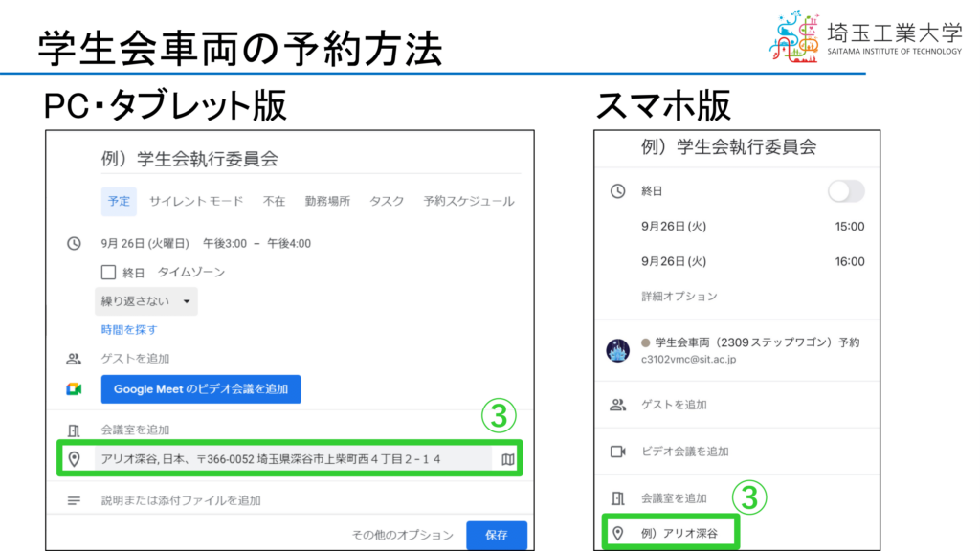
Task: Open the 繰り返さない dropdown
Action: [145, 301]
